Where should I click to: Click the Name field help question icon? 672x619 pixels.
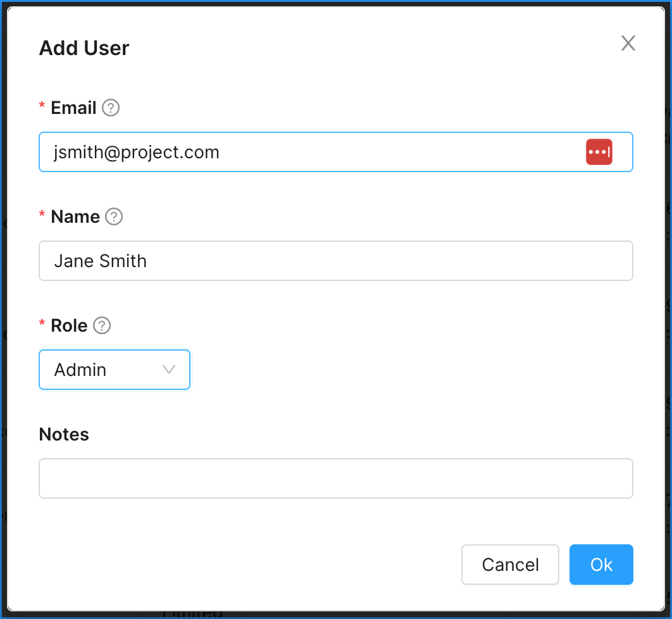point(114,216)
